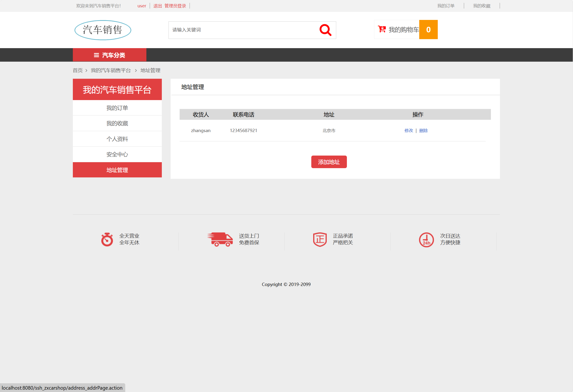Open the shopping cart icon

point(381,29)
